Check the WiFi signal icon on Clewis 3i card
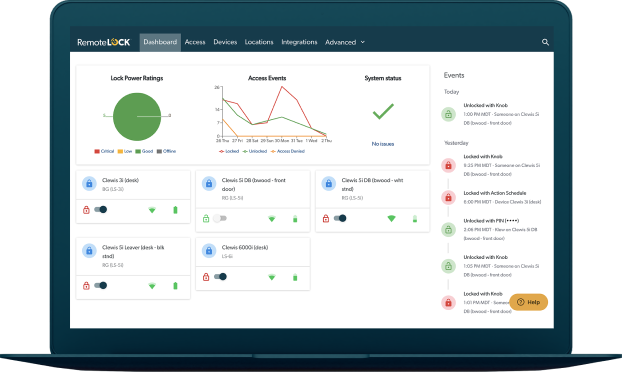 click(x=152, y=210)
